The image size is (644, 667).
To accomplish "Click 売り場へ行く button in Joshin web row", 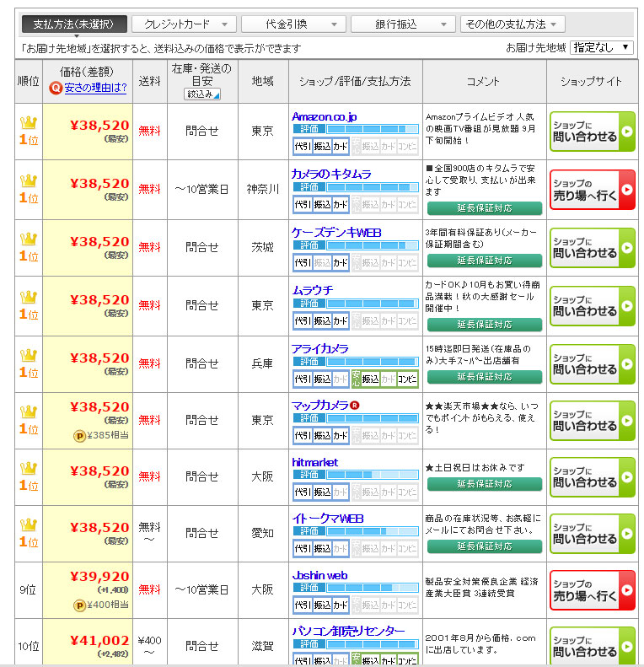I will click(x=593, y=590).
